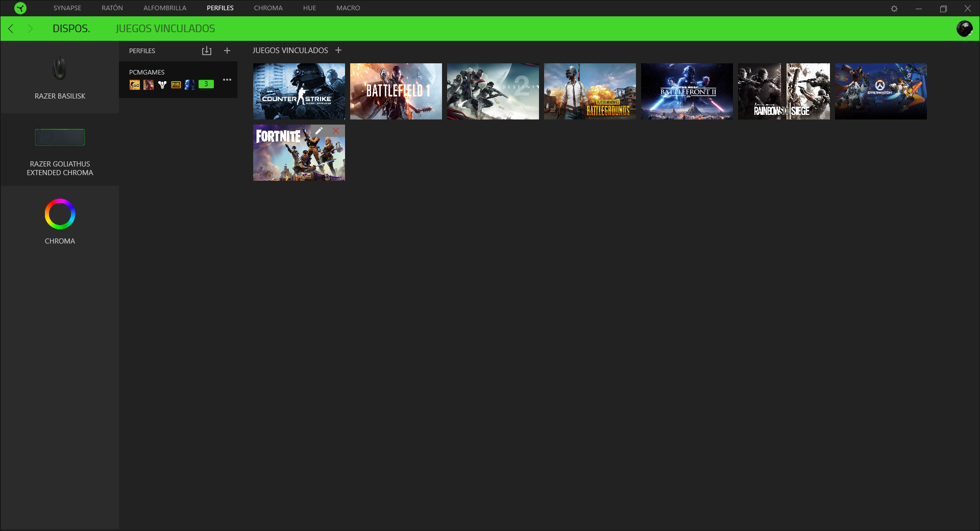Open the ALFOMBRILLA tab
980x531 pixels.
click(165, 8)
